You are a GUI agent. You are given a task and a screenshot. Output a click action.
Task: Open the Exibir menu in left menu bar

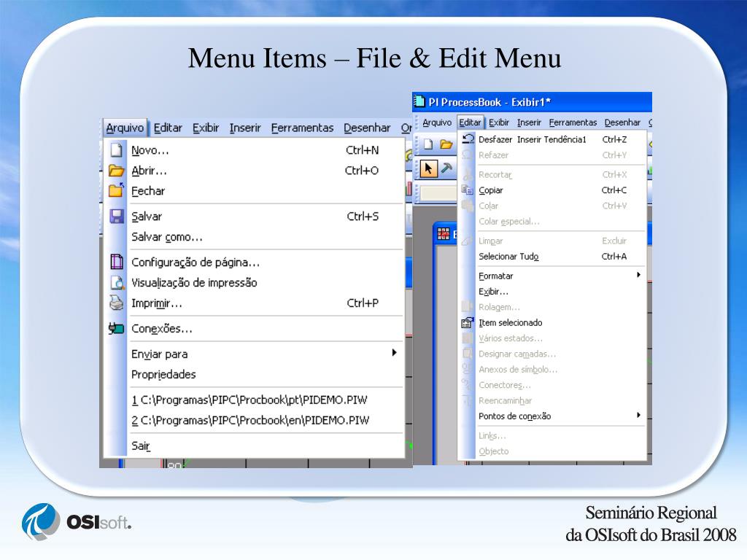[x=206, y=128]
